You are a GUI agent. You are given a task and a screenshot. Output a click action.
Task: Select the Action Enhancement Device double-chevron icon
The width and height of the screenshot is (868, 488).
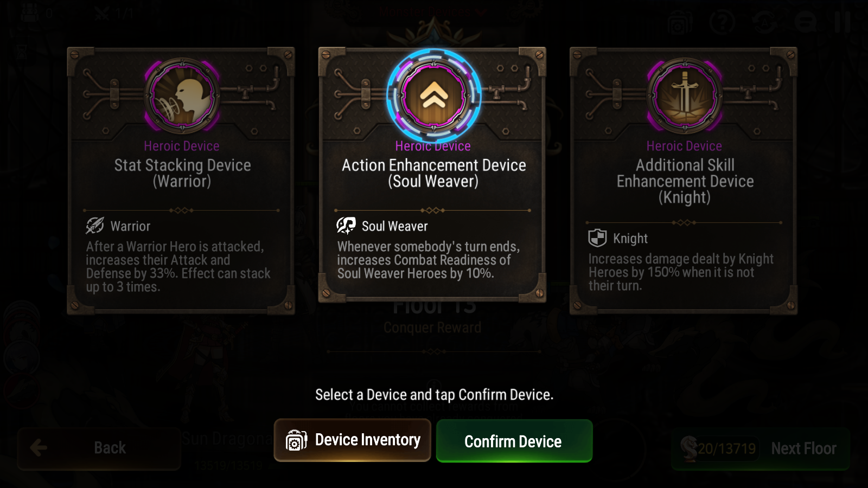click(x=433, y=96)
